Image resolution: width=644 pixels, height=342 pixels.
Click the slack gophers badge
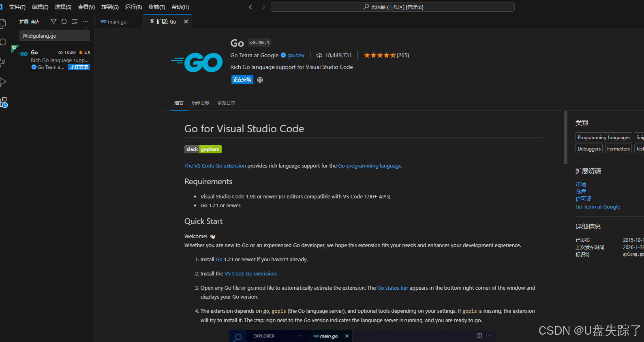203,149
